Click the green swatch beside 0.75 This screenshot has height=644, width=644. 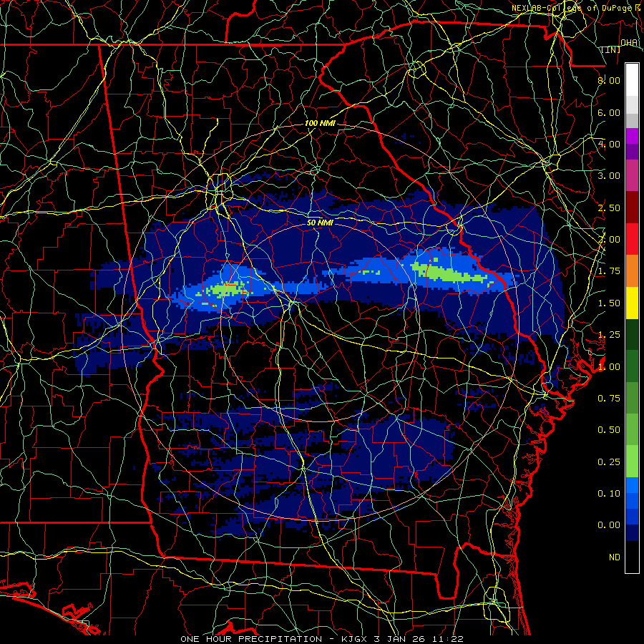tap(632, 398)
